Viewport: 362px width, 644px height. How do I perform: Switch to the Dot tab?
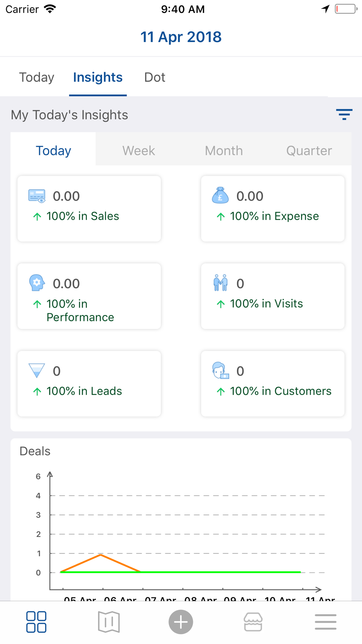tap(155, 77)
